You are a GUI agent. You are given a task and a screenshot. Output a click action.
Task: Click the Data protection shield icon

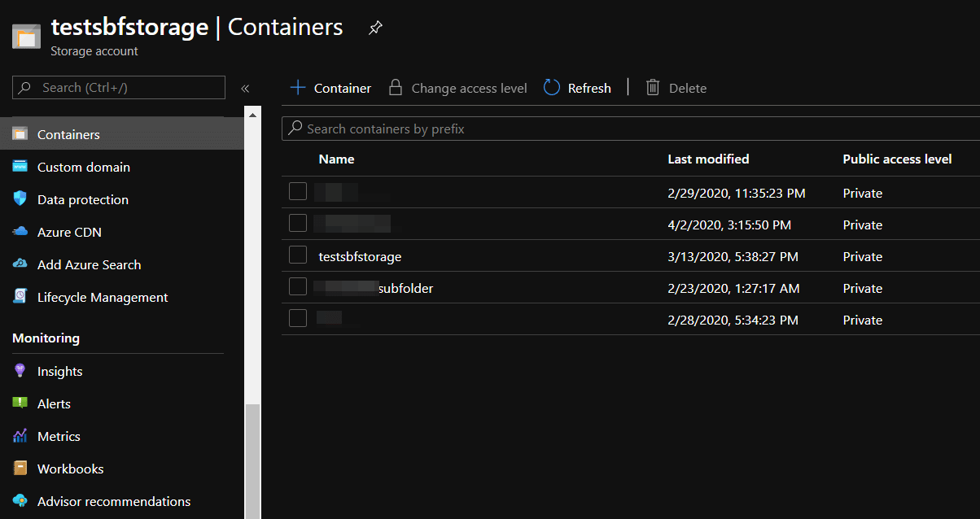[20, 199]
